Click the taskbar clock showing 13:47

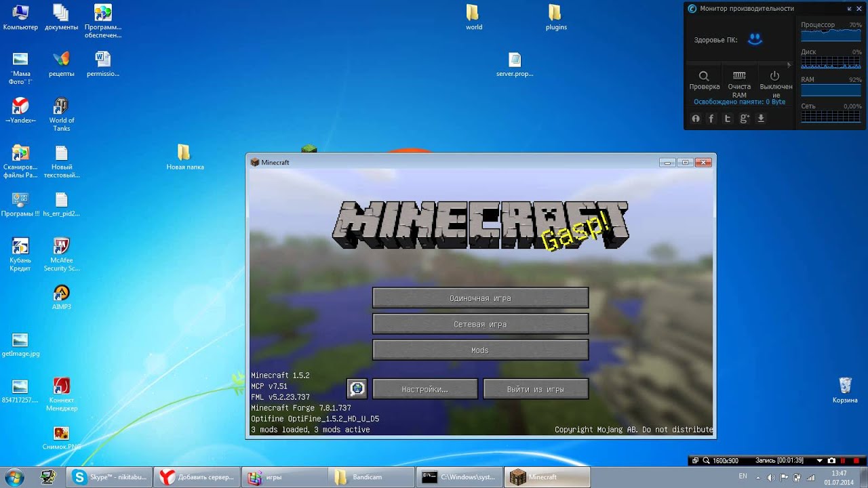839,477
